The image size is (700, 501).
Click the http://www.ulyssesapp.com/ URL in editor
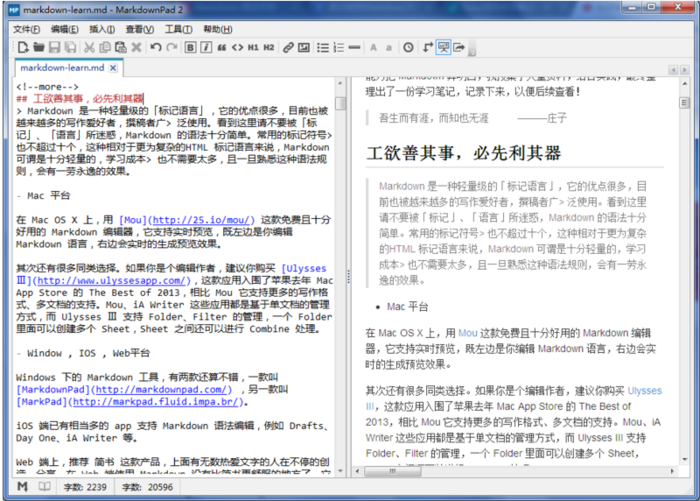(x=111, y=281)
